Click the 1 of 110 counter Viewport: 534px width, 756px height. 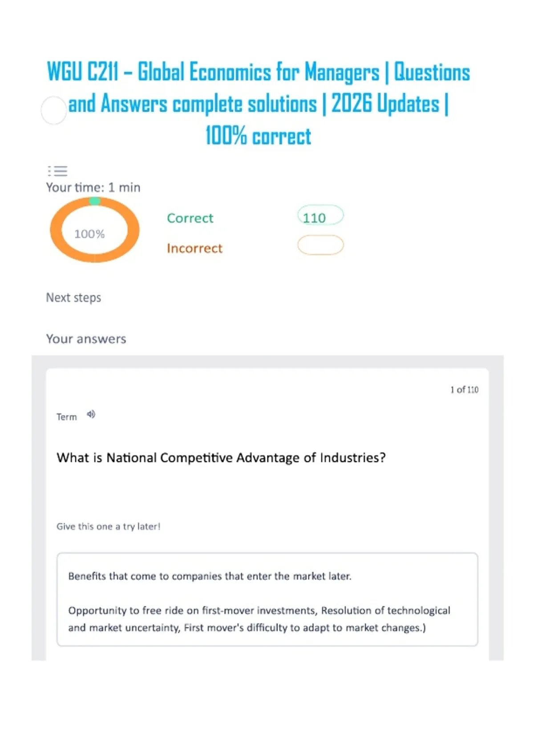coord(464,390)
